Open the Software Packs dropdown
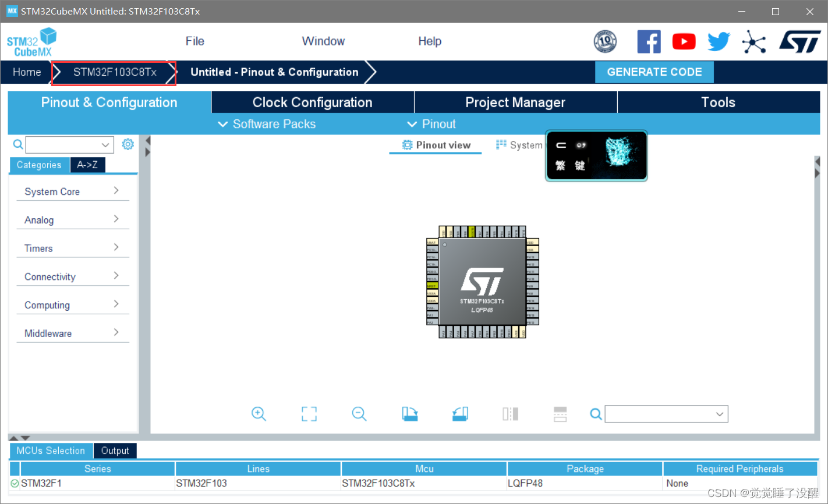The height and width of the screenshot is (504, 828). 267,124
